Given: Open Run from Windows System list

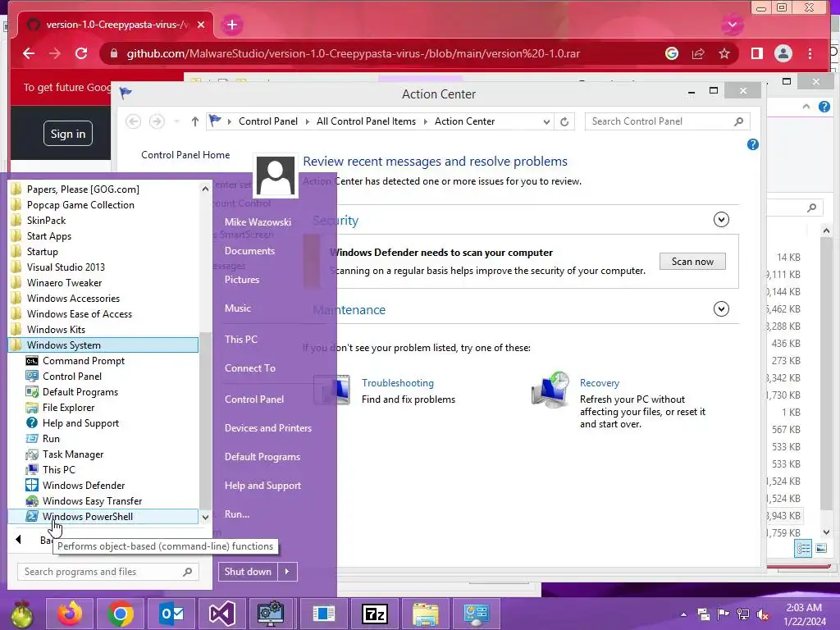Looking at the screenshot, I should point(103,438).
